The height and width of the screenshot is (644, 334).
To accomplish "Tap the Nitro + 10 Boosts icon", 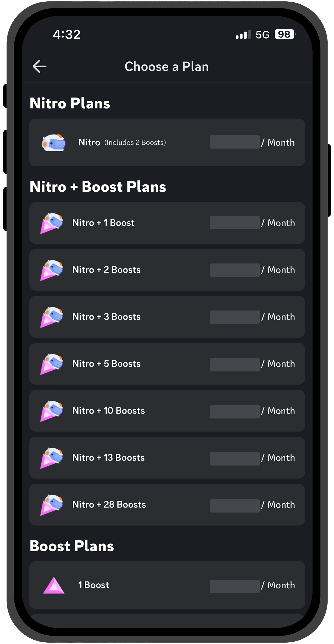I will click(x=52, y=411).
